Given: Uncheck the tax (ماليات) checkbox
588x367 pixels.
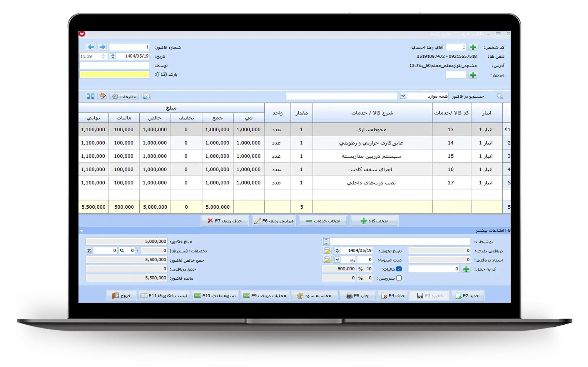Looking at the screenshot, I should click(399, 269).
